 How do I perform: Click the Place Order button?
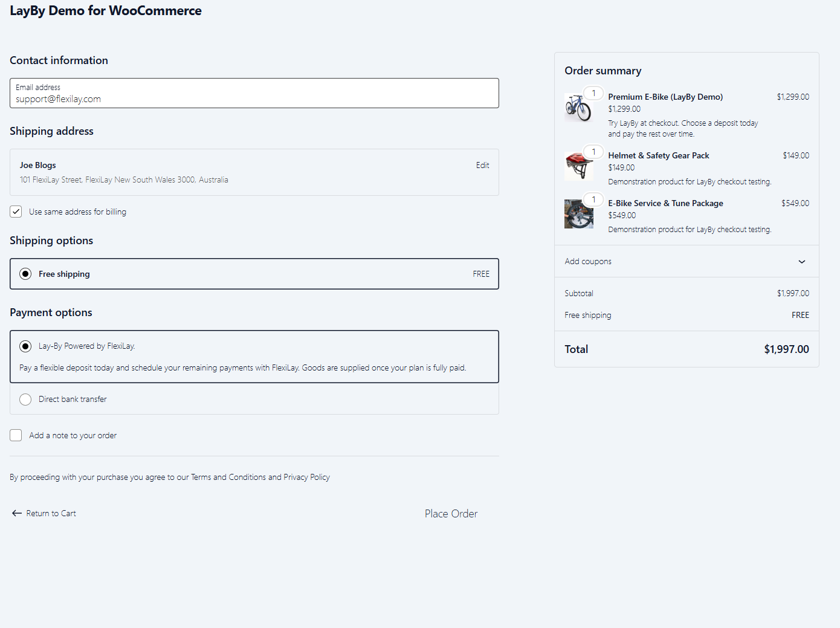tap(451, 514)
